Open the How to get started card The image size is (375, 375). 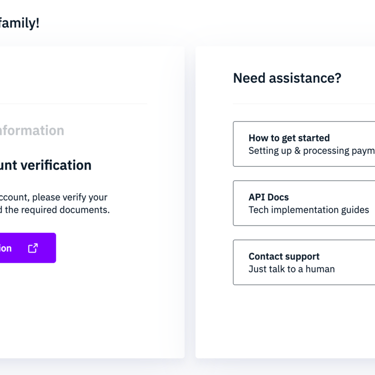(x=304, y=144)
